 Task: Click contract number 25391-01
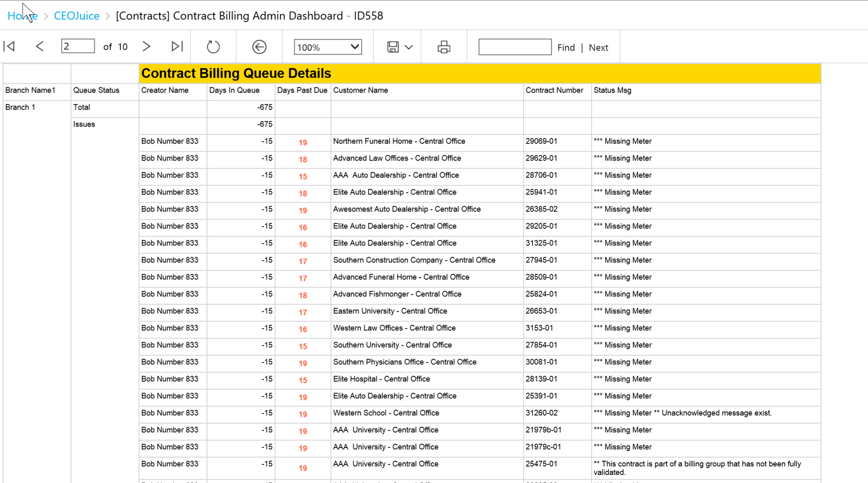click(x=541, y=396)
